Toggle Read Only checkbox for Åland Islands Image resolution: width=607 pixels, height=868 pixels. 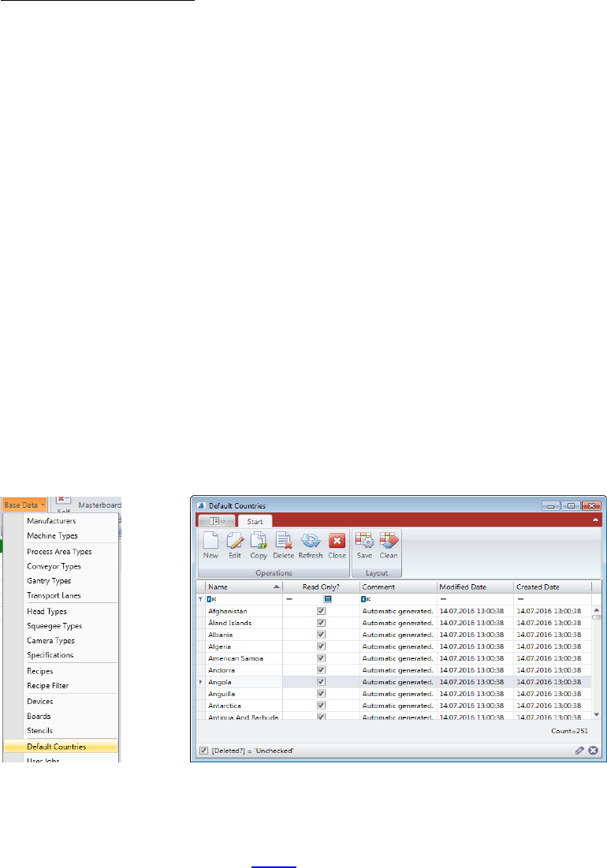(321, 623)
